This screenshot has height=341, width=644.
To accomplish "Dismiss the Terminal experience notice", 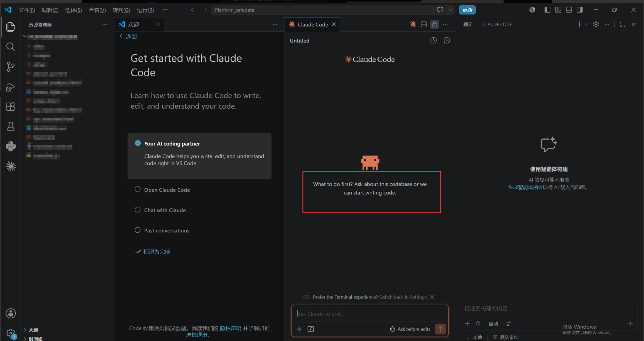I will tap(432, 297).
